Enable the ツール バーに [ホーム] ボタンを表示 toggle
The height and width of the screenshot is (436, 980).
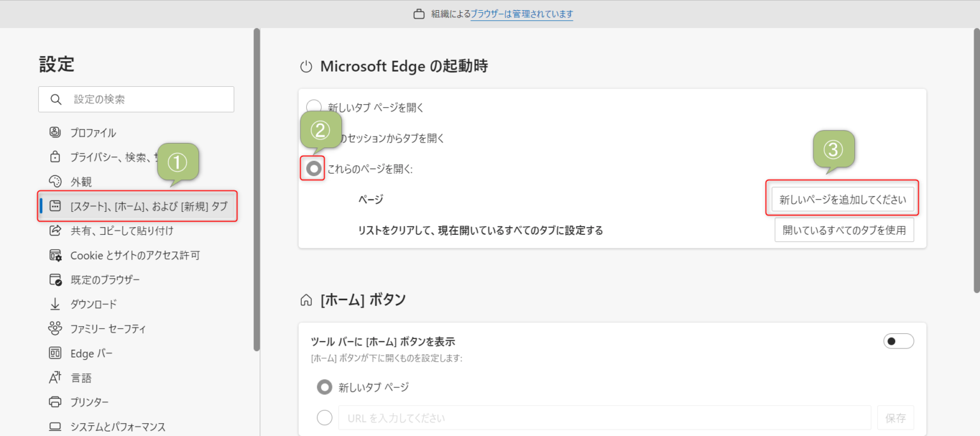point(898,341)
